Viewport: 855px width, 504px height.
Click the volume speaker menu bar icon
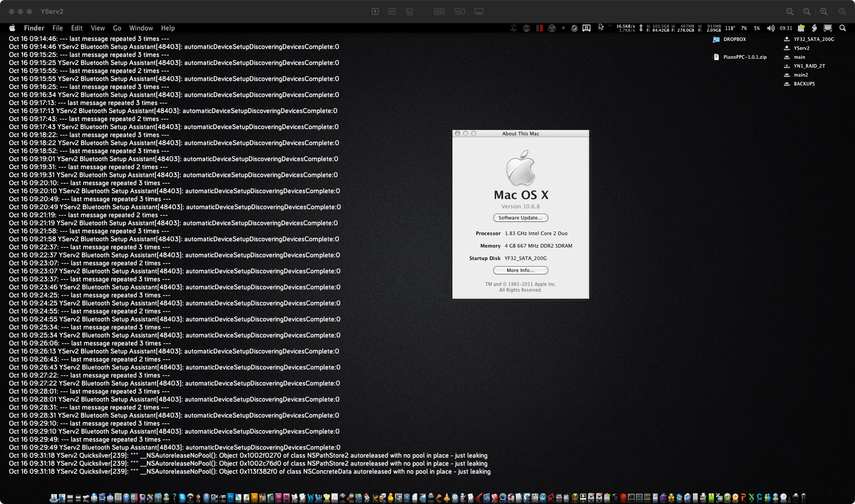[x=770, y=28]
